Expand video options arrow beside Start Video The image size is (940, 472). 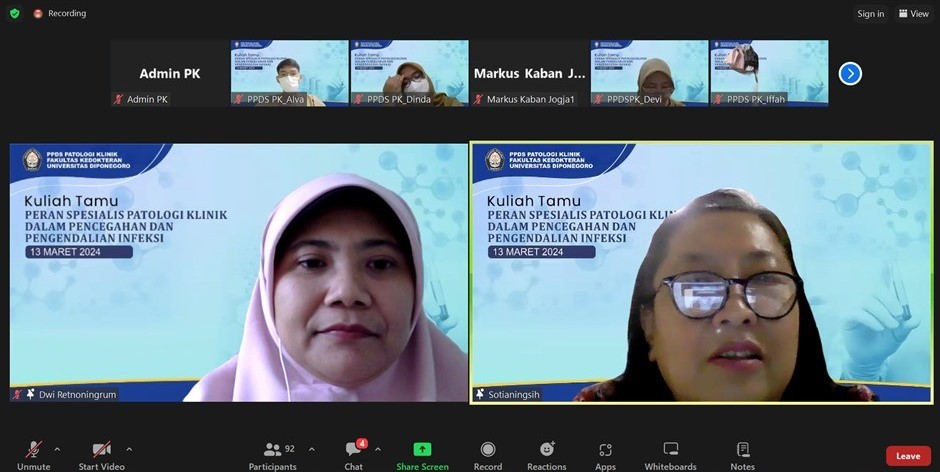129,449
